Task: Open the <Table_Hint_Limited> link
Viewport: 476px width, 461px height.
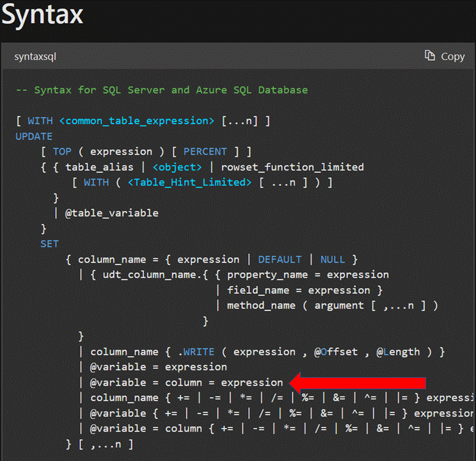Action: click(190, 182)
